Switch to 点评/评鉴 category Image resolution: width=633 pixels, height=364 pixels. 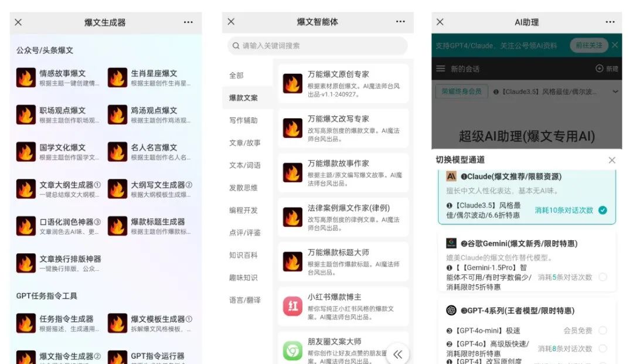coord(245,233)
